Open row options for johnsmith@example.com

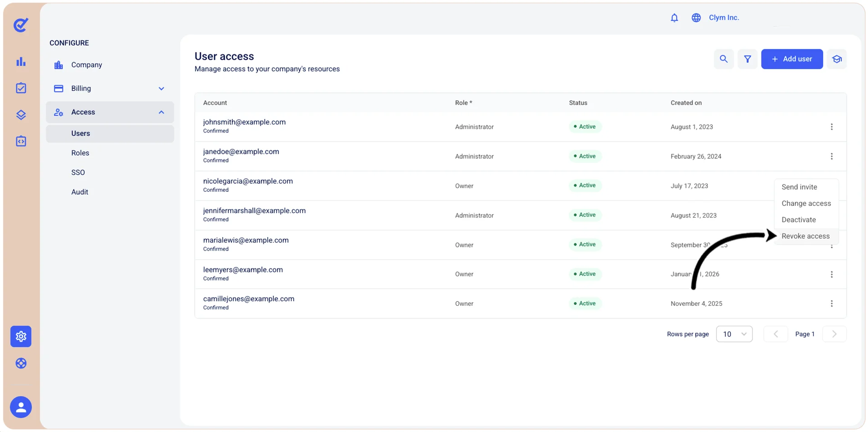click(831, 127)
